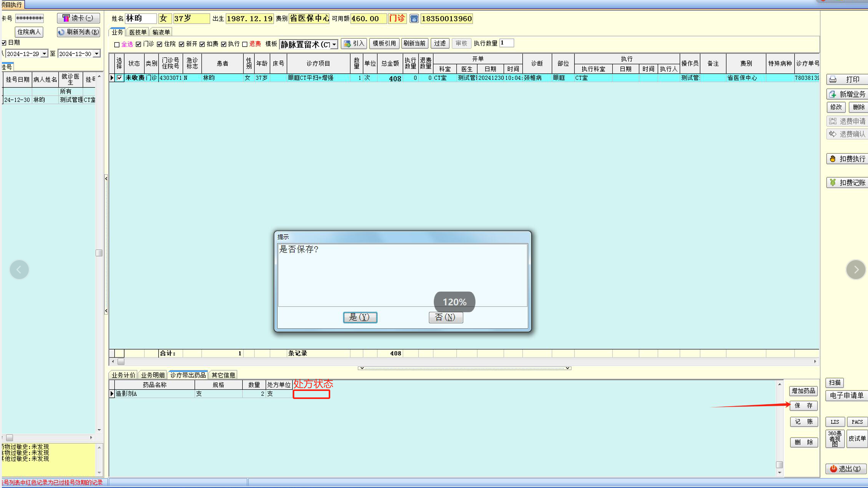Image resolution: width=868 pixels, height=488 pixels.
Task: Click the 扣费记账 yuan icon button
Action: pos(847,183)
